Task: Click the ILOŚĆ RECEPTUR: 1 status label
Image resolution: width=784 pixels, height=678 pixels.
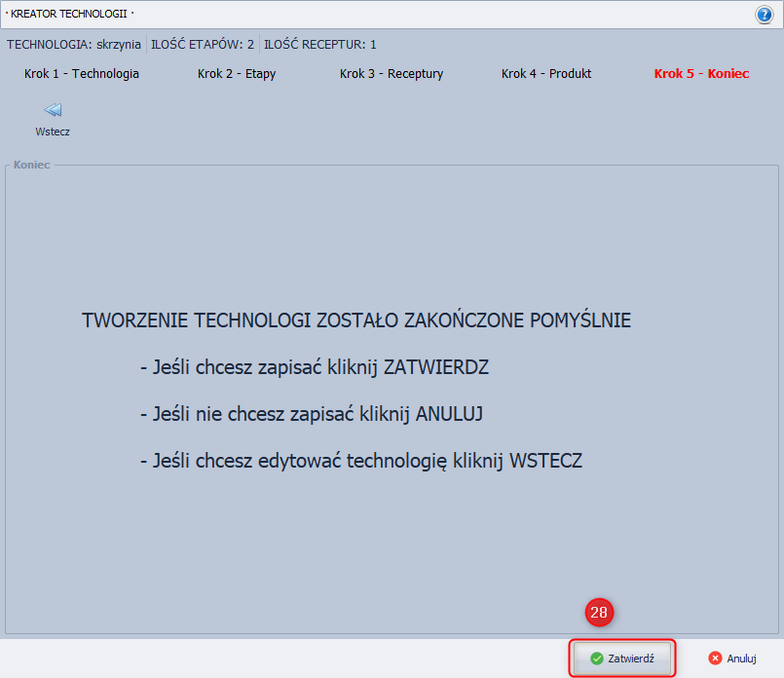Action: [320, 45]
